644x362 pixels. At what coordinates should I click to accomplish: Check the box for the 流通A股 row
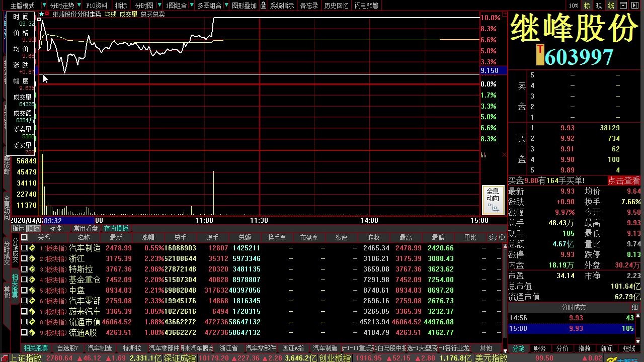[x=24, y=332]
